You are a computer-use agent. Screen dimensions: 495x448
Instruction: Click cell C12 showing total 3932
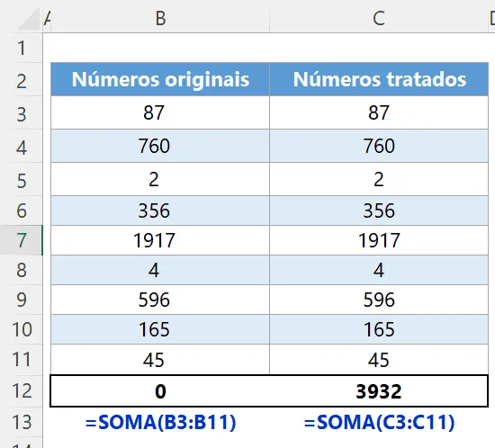pos(379,391)
